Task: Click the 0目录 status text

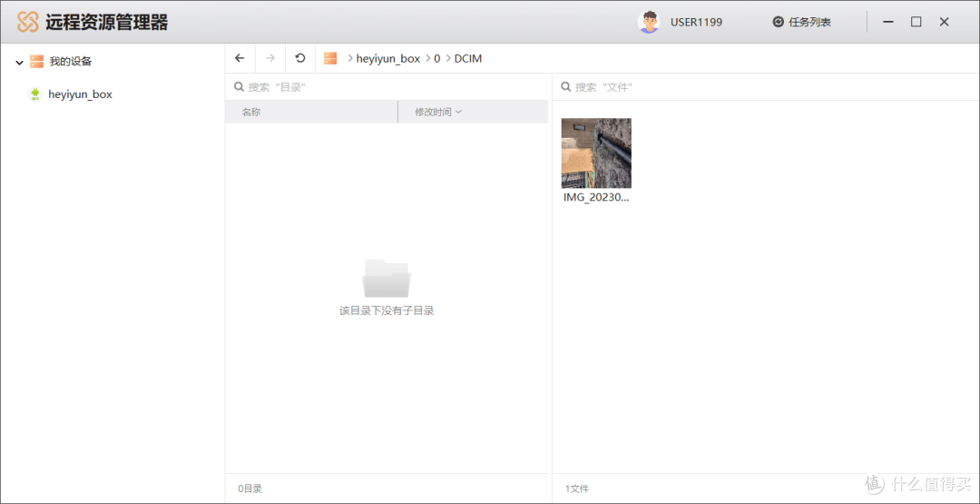Action: coord(250,489)
